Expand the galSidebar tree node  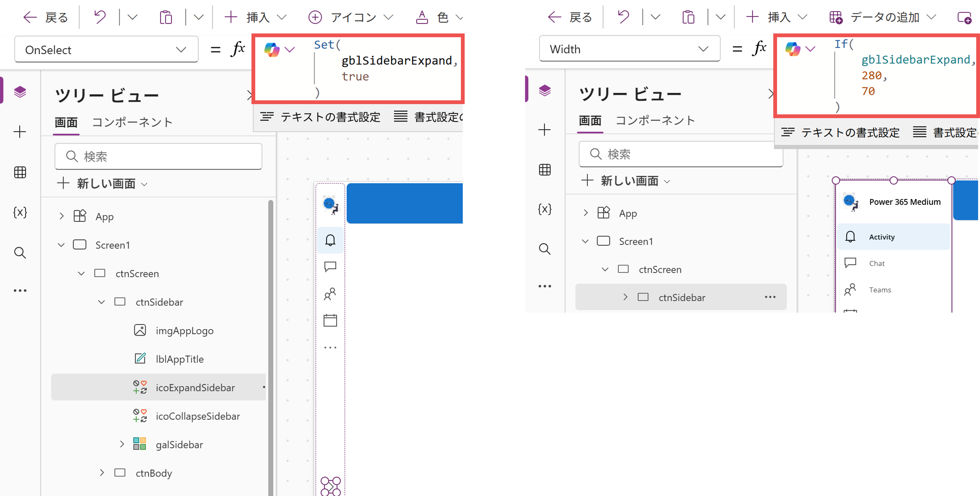click(122, 444)
